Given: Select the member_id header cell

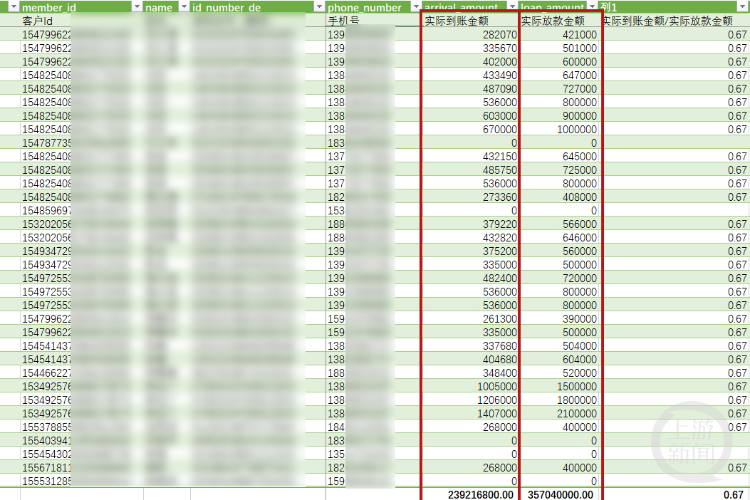Looking at the screenshot, I should [x=81, y=7].
